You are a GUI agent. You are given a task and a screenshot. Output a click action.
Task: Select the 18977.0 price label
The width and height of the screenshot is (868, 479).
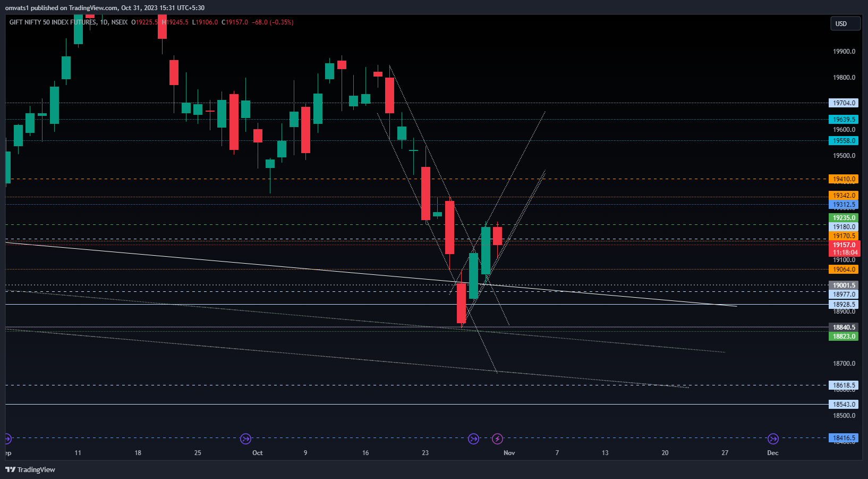[844, 295]
